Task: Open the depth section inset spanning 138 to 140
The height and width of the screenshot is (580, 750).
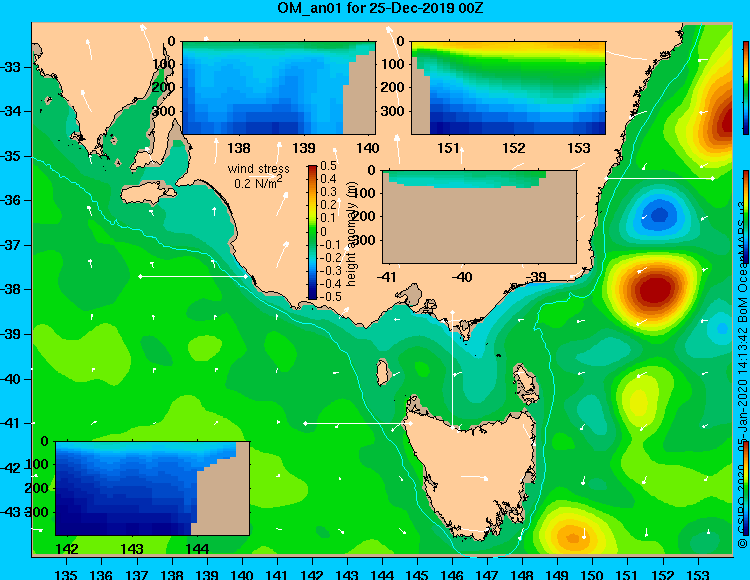Action: coord(279,88)
